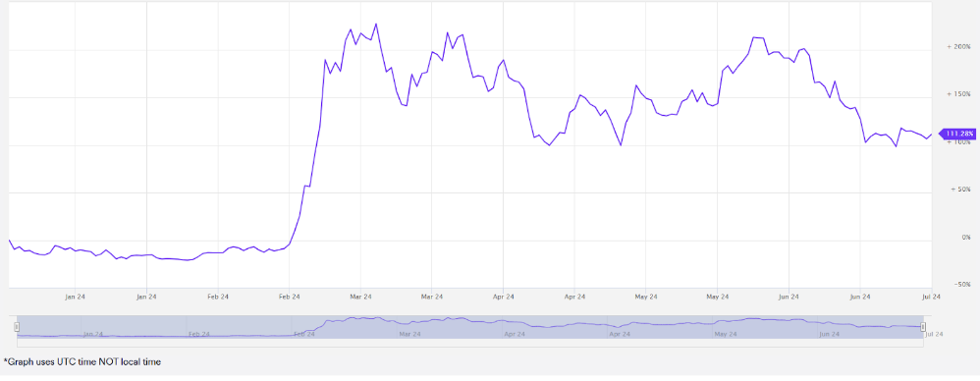Click the scrollbar track beneath the navigator
Viewport: 980px width, 381px height.
(x=470, y=343)
